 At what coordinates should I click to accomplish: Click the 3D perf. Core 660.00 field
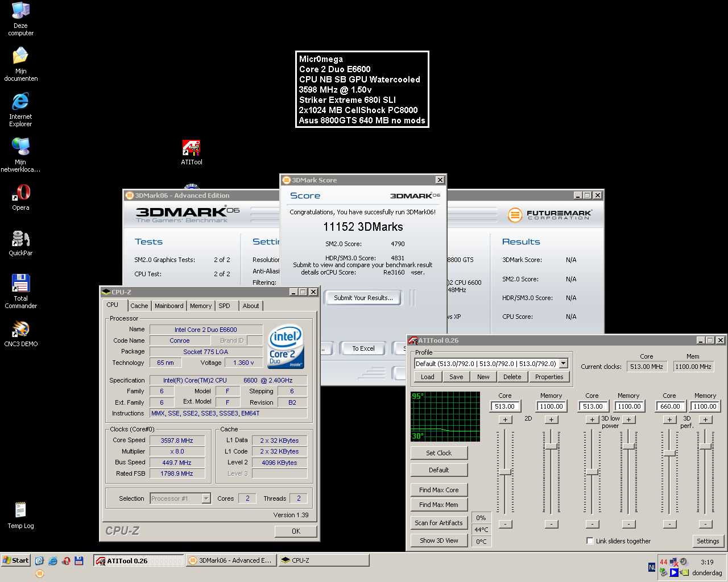tap(670, 406)
